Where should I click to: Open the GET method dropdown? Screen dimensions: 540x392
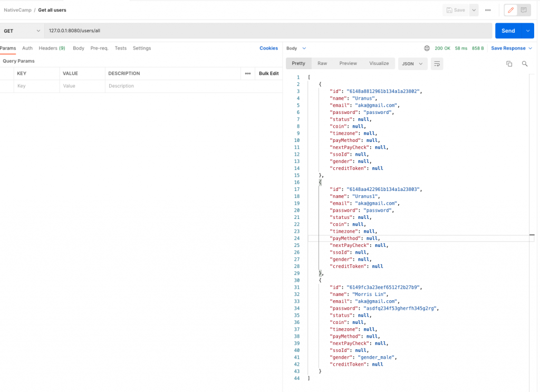(22, 31)
